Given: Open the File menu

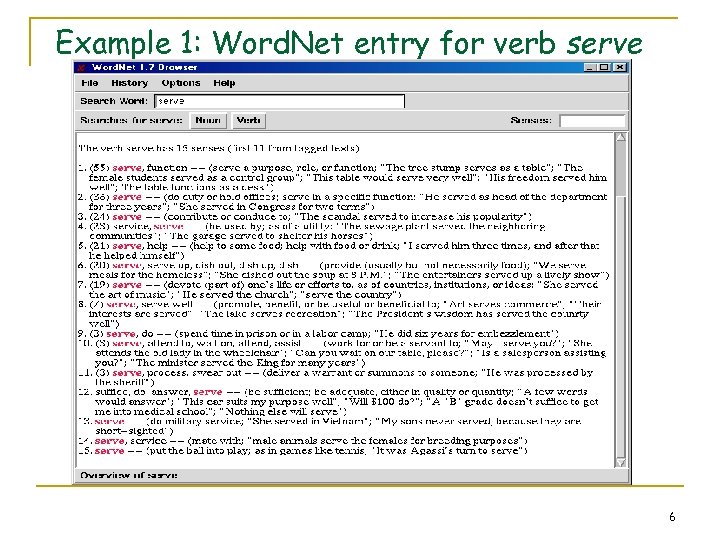Looking at the screenshot, I should [90, 83].
